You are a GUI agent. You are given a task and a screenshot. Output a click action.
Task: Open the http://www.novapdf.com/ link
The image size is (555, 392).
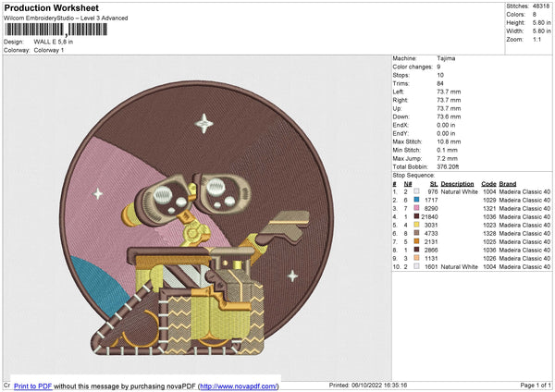pyautogui.click(x=239, y=386)
